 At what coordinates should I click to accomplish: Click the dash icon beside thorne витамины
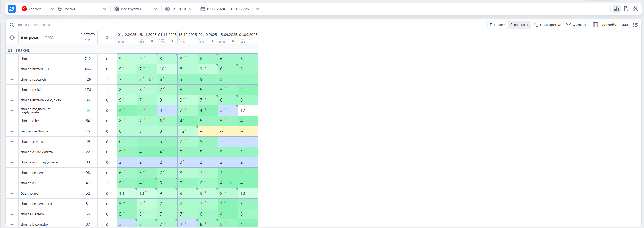coord(12,69)
